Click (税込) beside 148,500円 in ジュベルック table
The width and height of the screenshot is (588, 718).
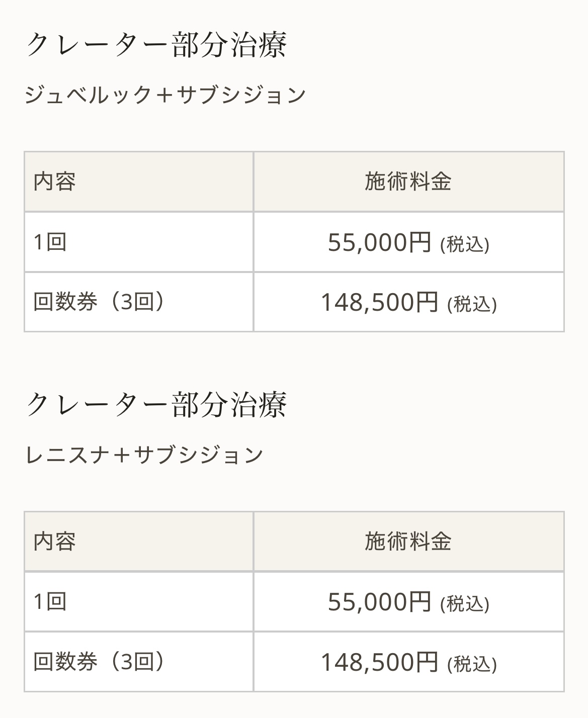472,304
